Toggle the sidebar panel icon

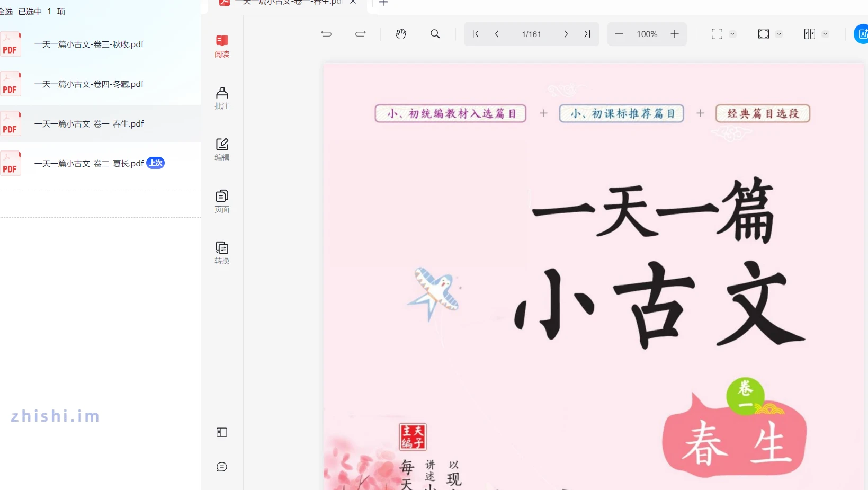[x=222, y=433]
